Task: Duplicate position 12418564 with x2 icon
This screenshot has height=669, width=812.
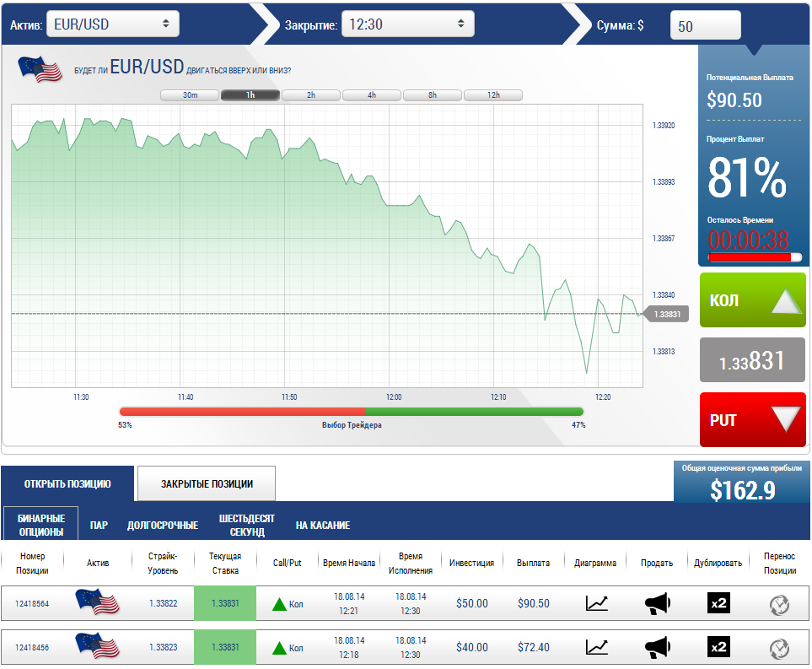Action: pos(718,603)
